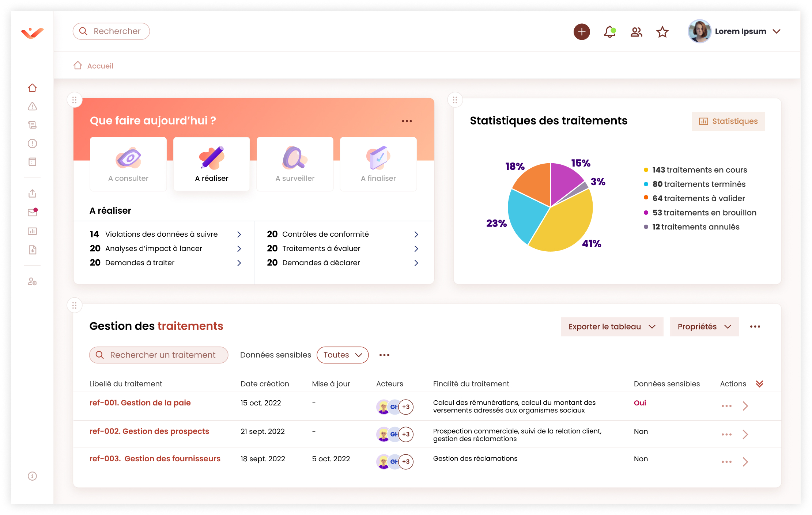The image size is (812, 515).
Task: Grab the drag handle of the Gestion des traitements card
Action: coord(74,305)
